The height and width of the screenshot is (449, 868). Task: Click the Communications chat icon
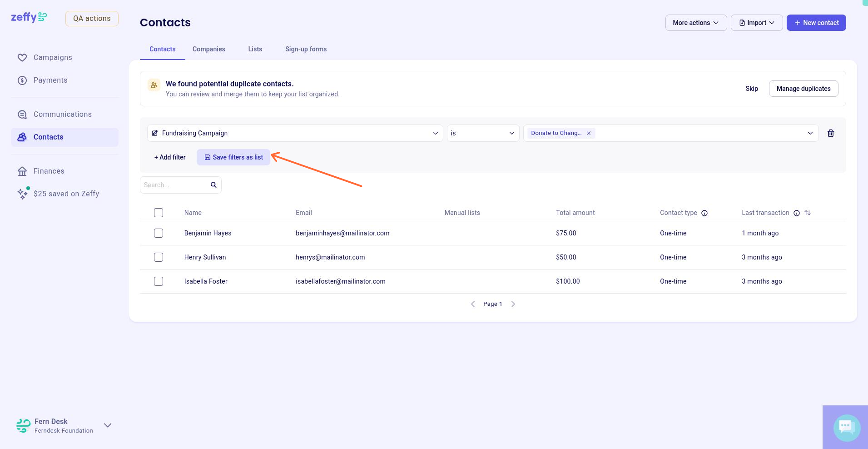pos(22,115)
